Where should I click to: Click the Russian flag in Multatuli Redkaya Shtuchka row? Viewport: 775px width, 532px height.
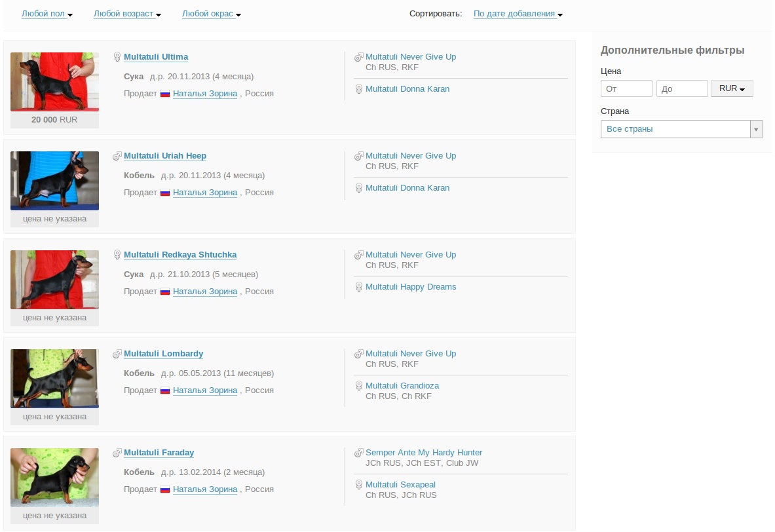165,292
